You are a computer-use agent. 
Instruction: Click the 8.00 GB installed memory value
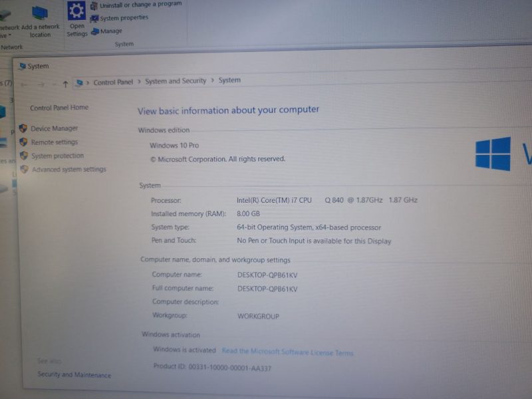coord(248,213)
